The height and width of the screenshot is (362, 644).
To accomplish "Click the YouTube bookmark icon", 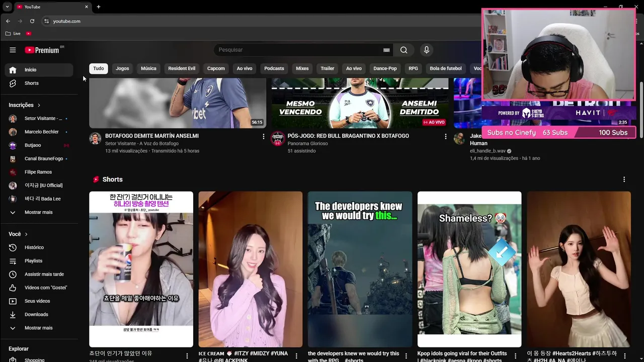I will click(x=29, y=33).
